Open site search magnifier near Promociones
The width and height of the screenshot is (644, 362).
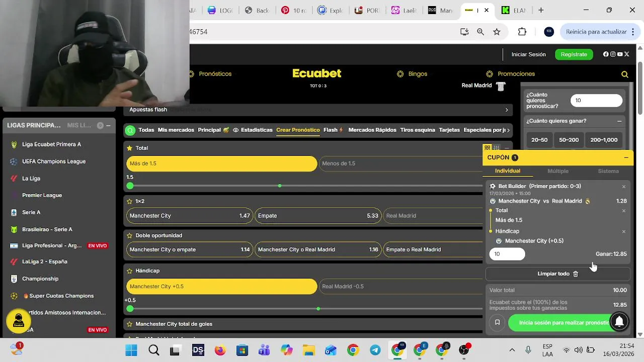pyautogui.click(x=625, y=74)
